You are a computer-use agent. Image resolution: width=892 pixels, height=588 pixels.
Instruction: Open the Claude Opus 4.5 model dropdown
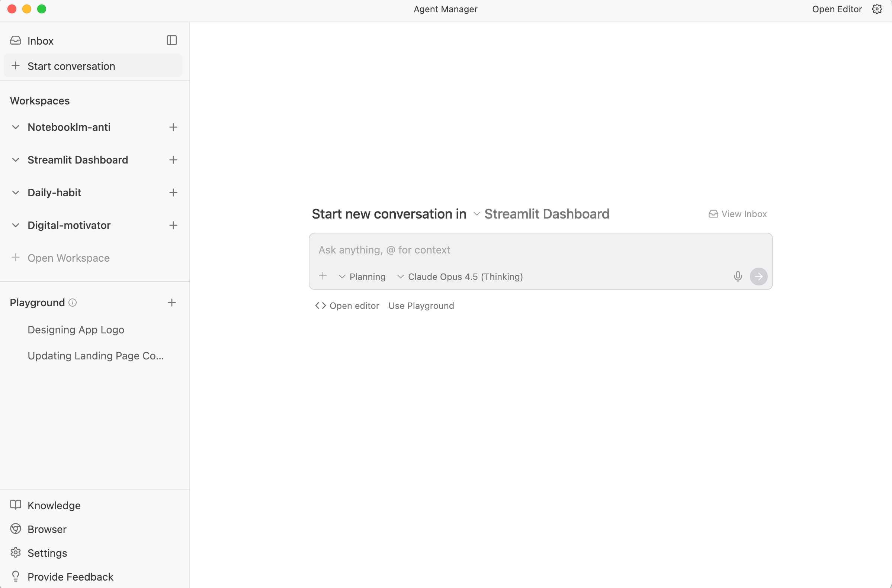pos(460,277)
